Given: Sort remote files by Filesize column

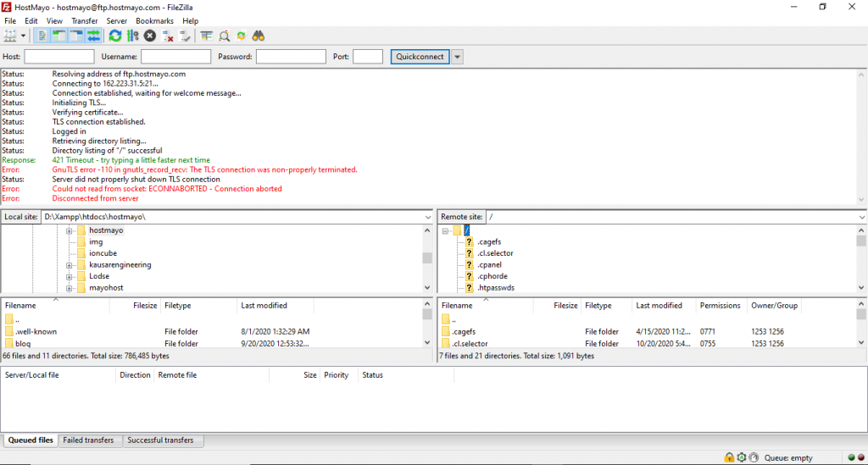Looking at the screenshot, I should coord(558,305).
